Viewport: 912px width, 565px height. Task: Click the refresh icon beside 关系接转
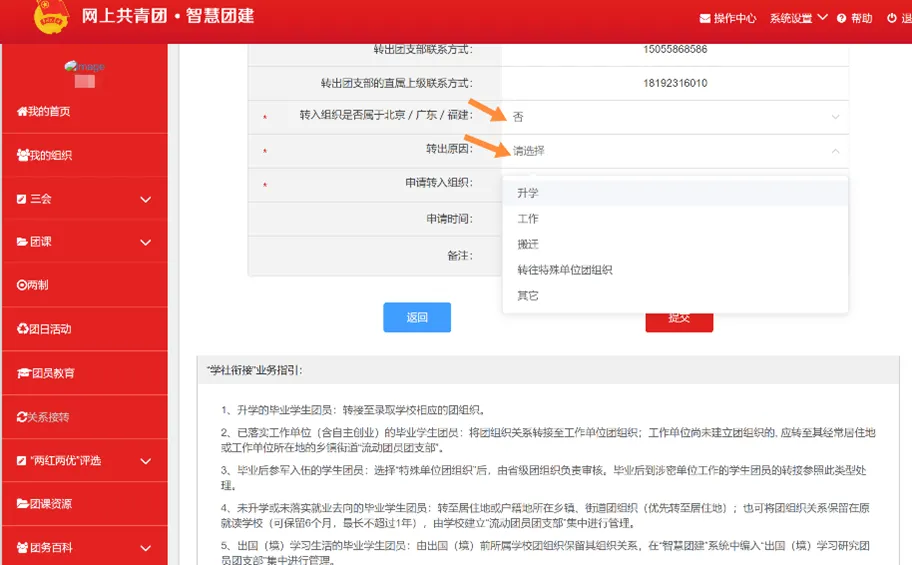point(22,417)
